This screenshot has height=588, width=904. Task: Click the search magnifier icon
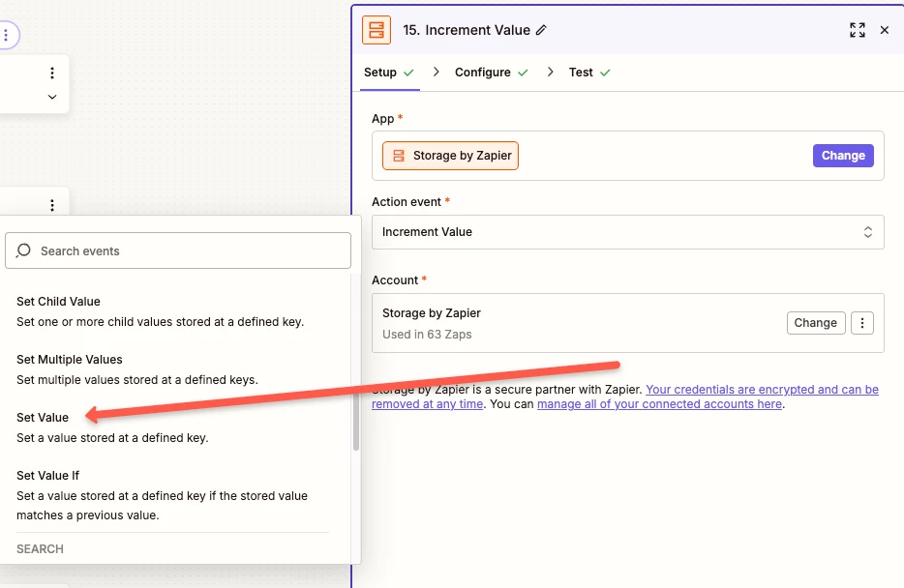click(23, 250)
